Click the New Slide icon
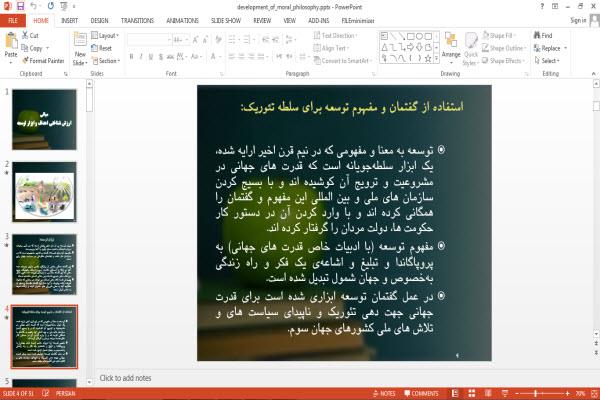Image resolution: width=600 pixels, height=400 pixels. point(80,40)
